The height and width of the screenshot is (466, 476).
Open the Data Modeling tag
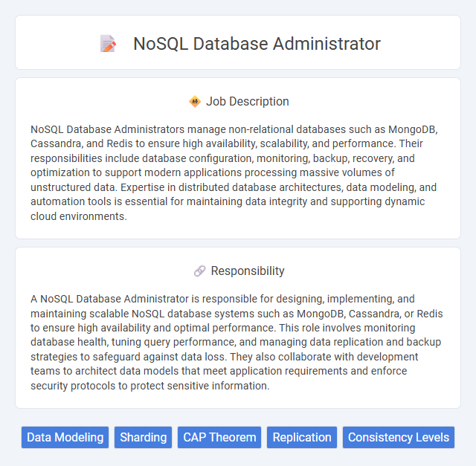pos(65,438)
